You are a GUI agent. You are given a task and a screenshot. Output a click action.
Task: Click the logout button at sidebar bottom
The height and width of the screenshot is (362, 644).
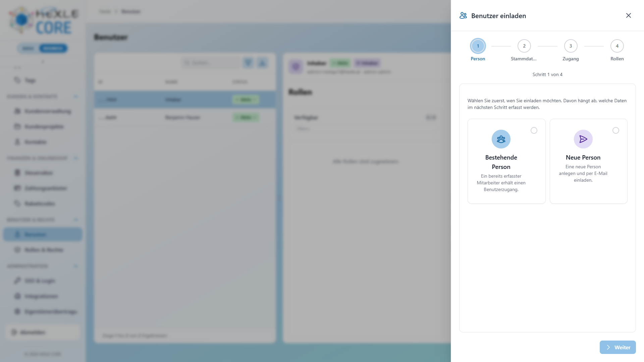(43, 332)
